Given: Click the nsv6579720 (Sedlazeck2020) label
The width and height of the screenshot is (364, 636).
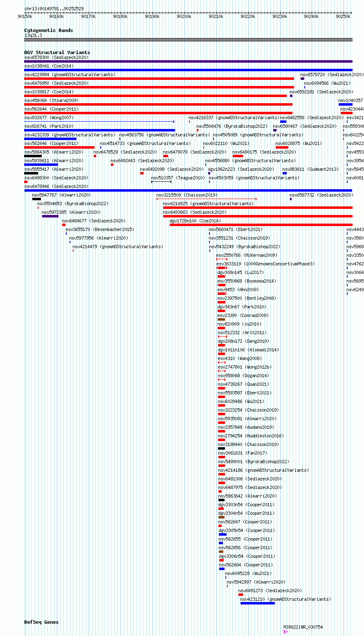Looking at the screenshot, I should click(x=332, y=75).
